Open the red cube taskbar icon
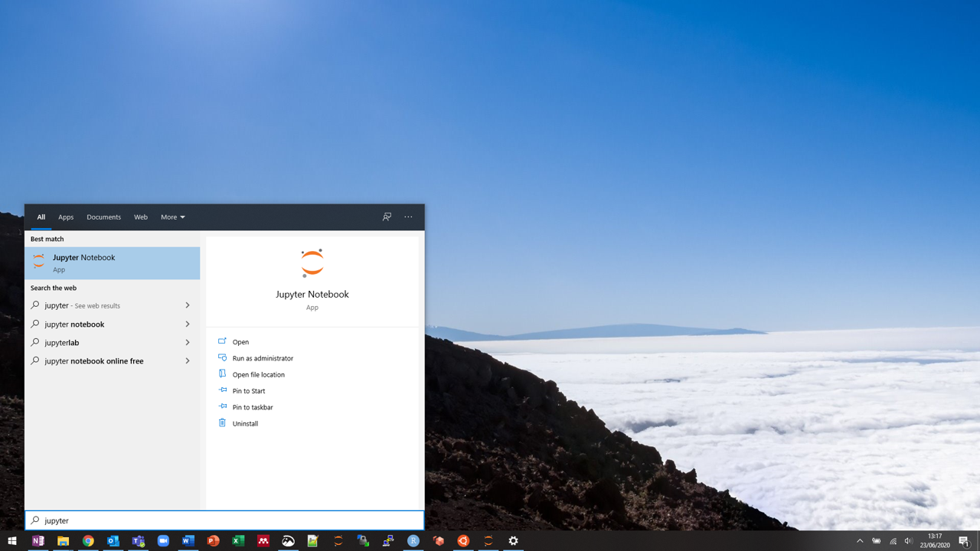The width and height of the screenshot is (980, 551). pos(439,541)
